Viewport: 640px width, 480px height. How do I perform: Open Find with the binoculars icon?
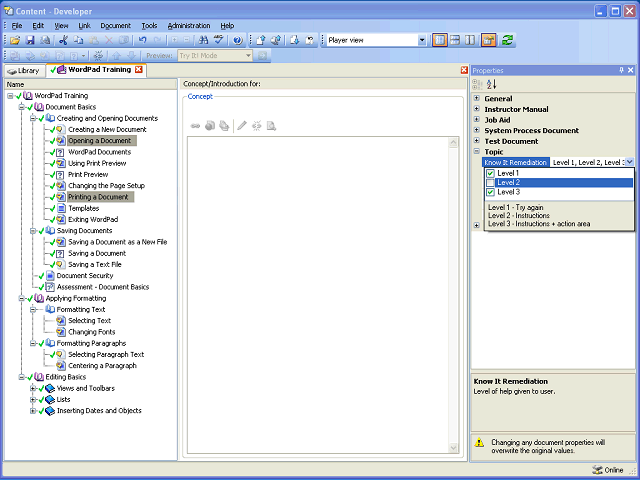pos(203,40)
